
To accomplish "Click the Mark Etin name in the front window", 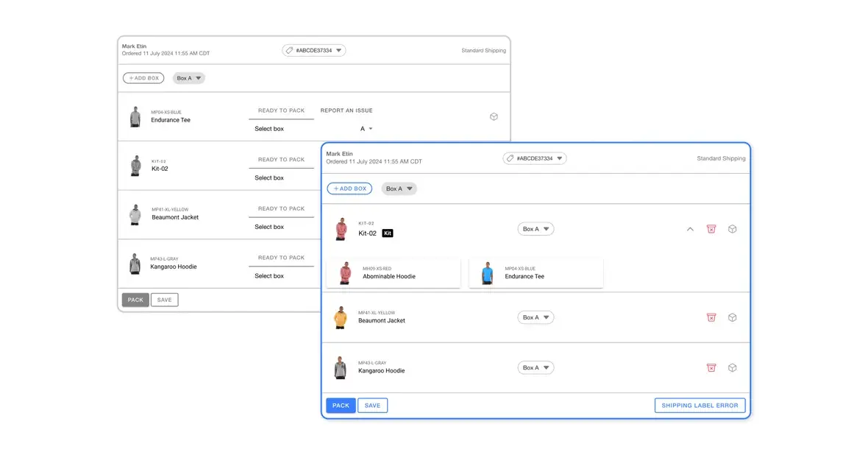I will click(339, 154).
